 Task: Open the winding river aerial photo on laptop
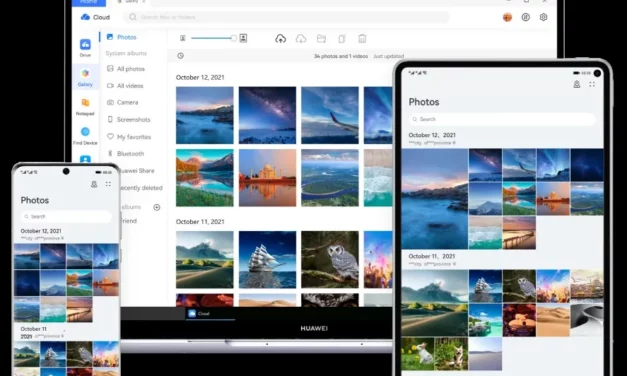click(330, 178)
